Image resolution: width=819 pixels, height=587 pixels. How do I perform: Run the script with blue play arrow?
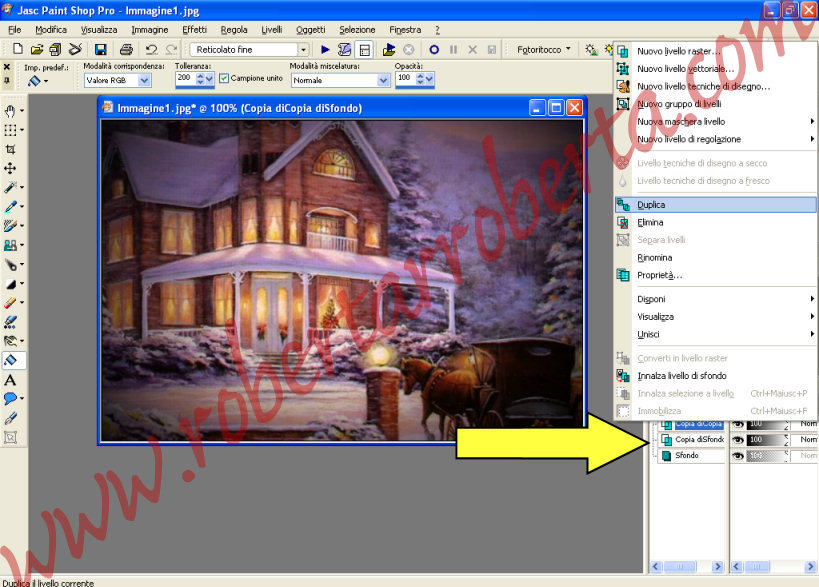[x=325, y=50]
